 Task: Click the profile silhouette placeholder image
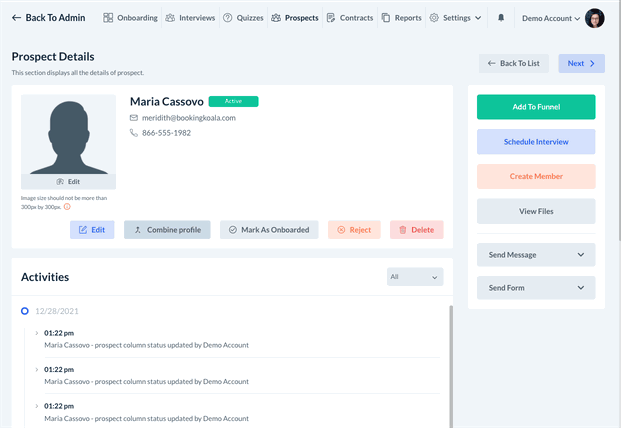click(x=68, y=134)
